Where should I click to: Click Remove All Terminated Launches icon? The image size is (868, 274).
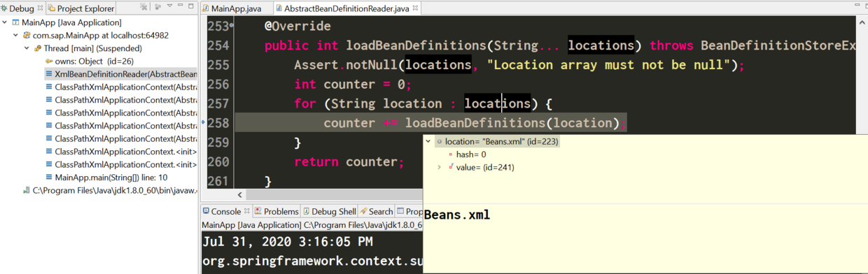pyautogui.click(x=144, y=8)
